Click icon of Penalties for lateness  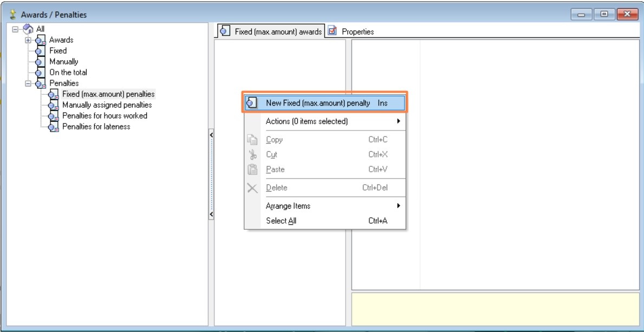pos(54,127)
